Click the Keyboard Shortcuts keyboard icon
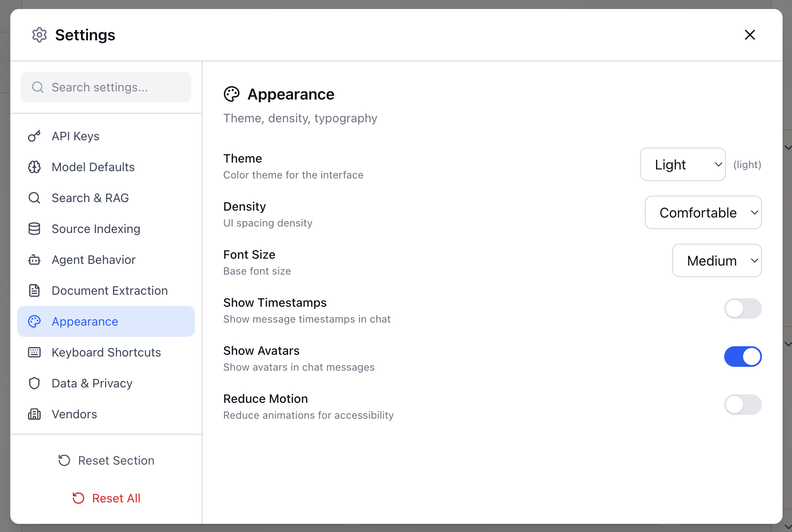Screen dimensions: 792x532 point(34,352)
